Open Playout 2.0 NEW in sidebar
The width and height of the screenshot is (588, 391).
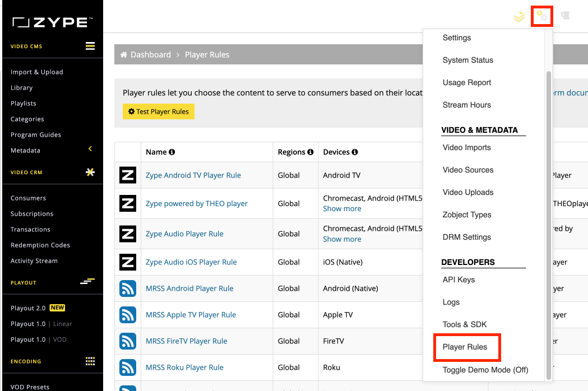pyautogui.click(x=38, y=308)
